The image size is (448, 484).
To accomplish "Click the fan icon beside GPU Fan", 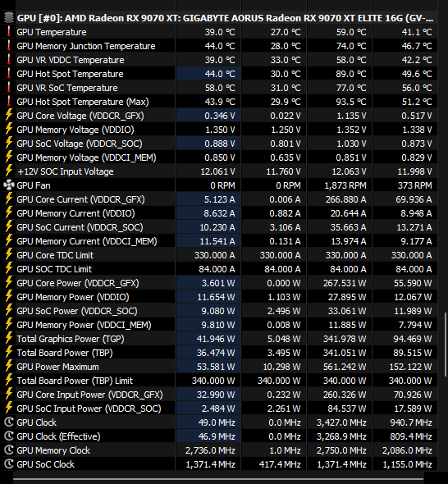I will [9, 185].
